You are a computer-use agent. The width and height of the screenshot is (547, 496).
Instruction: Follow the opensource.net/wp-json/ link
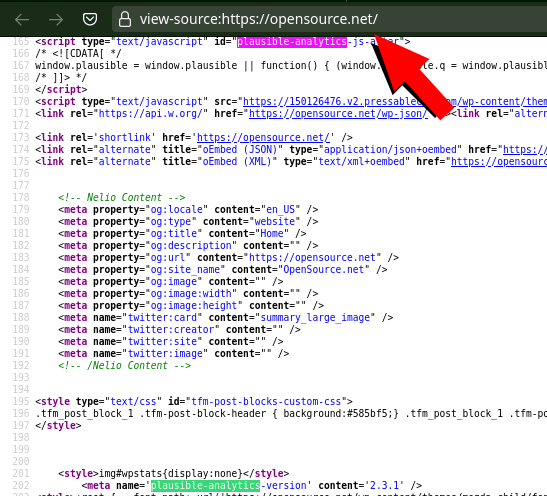coord(338,114)
